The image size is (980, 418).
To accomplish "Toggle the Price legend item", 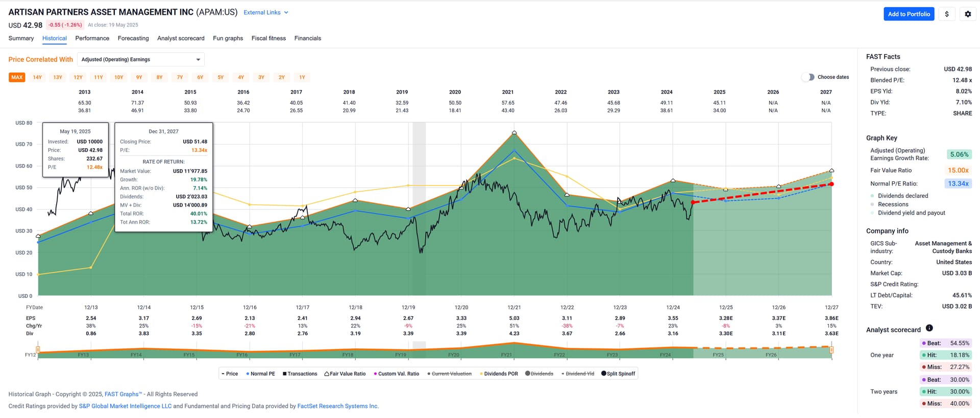I will (230, 374).
